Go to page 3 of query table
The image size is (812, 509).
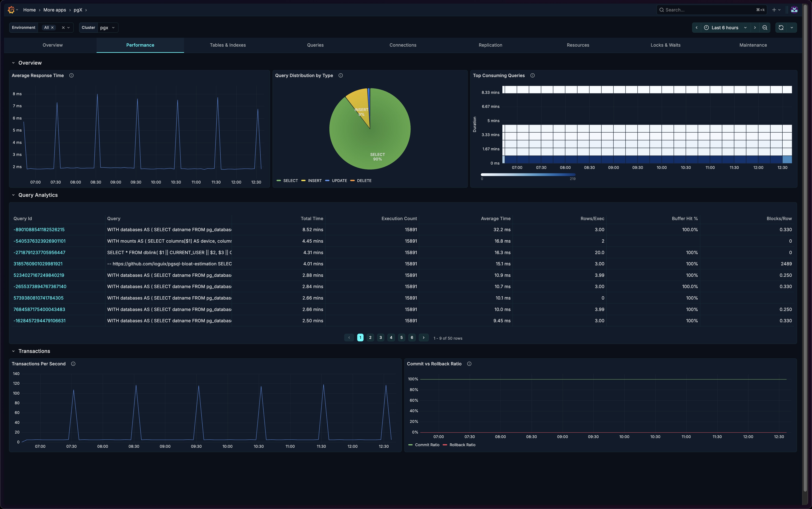pos(381,338)
